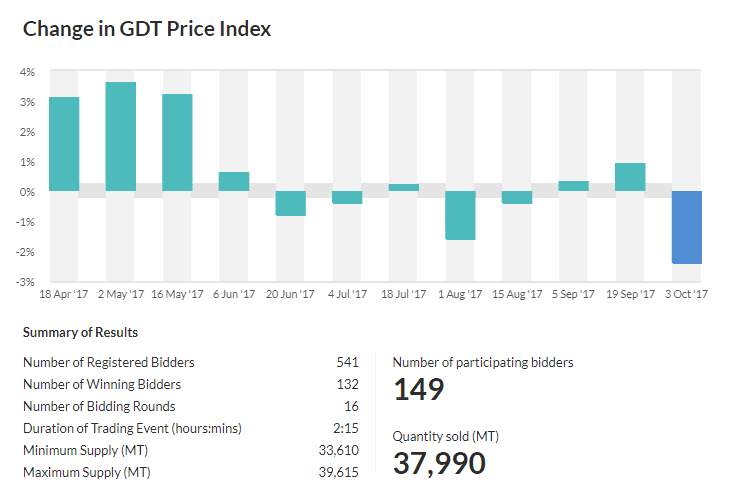Select the quantity sold figure 37,990
Viewport: 742px width, 502px height.
439,463
